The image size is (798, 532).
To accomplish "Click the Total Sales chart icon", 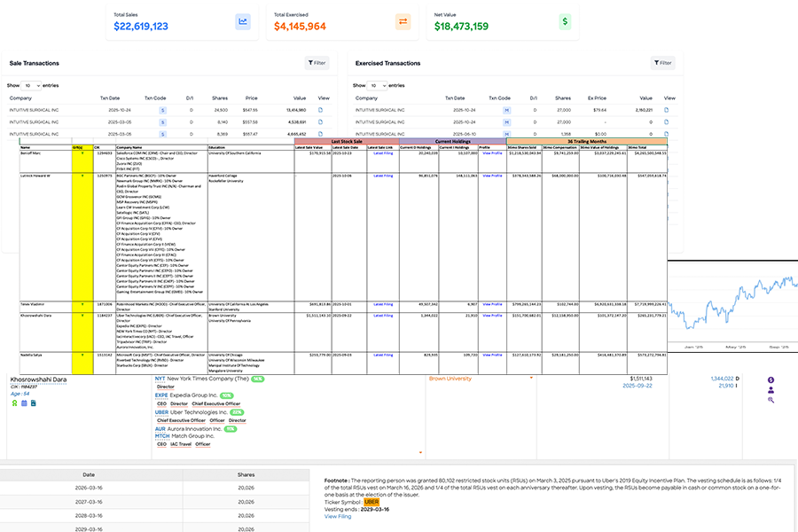I will 242,21.
